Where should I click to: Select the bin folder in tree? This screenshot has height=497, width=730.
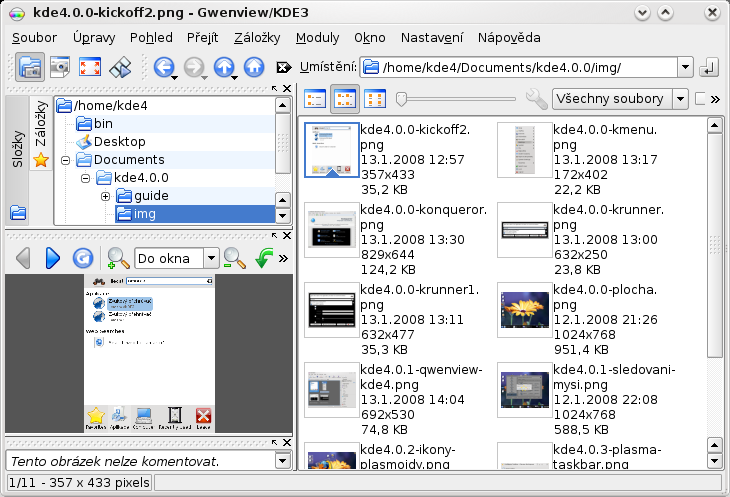pyautogui.click(x=94, y=123)
